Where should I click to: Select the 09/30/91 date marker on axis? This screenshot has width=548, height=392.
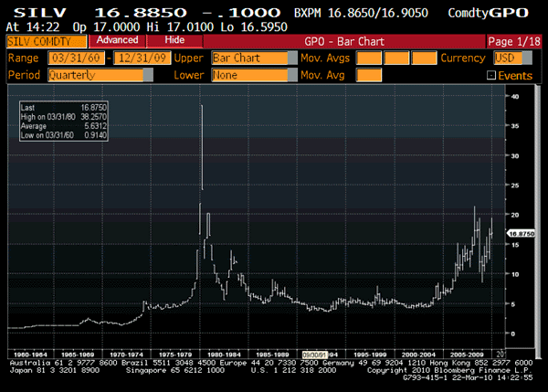tap(315, 352)
